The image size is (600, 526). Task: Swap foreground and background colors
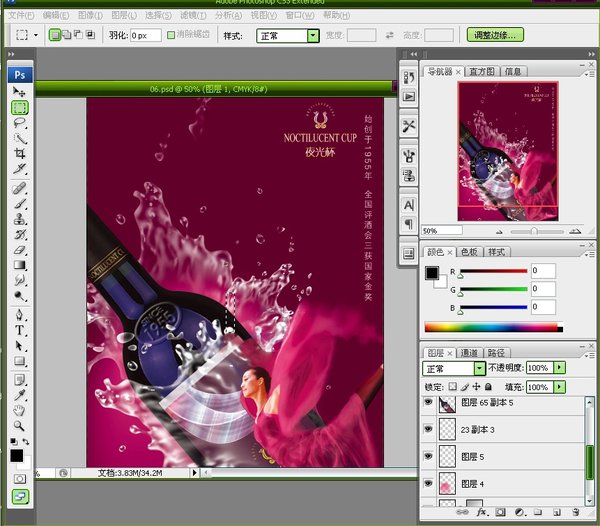[26, 441]
